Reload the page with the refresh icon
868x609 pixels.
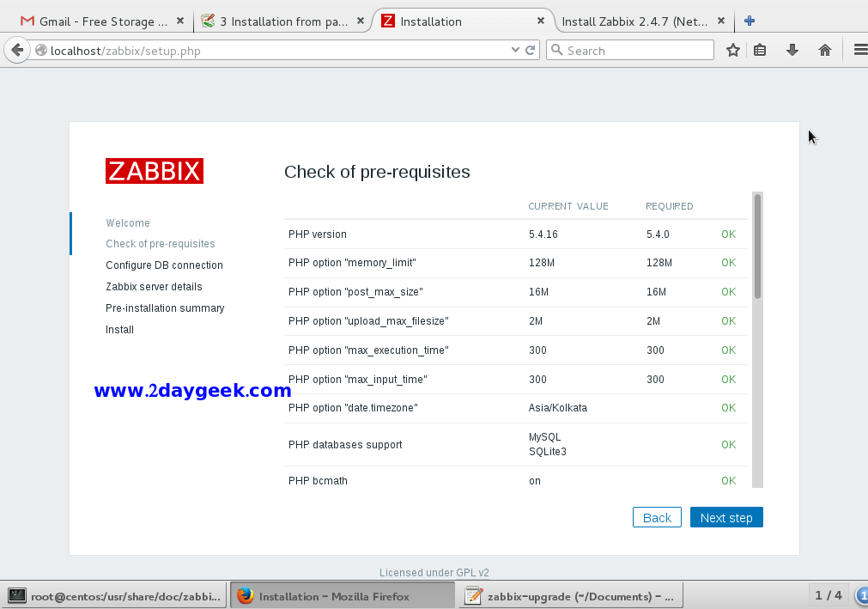[530, 51]
